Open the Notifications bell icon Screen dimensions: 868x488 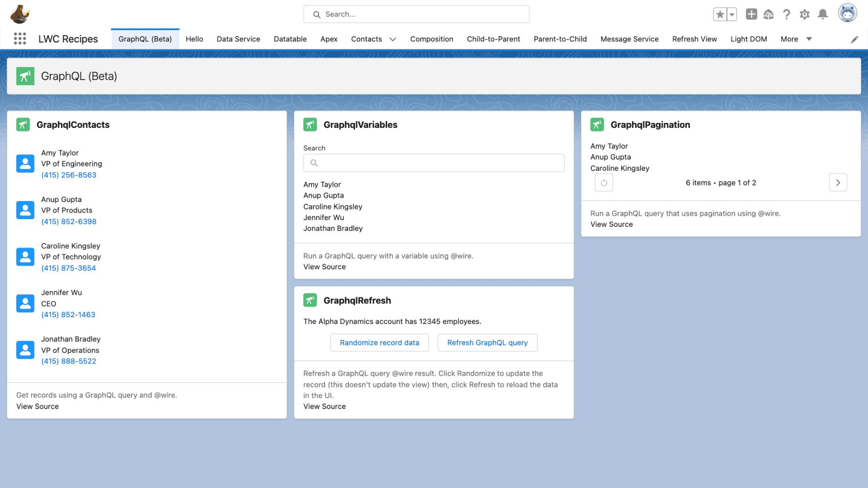[823, 14]
